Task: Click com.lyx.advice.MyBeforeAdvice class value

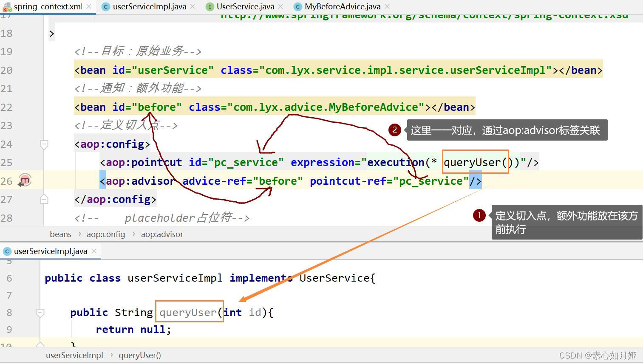Action: 329,107
